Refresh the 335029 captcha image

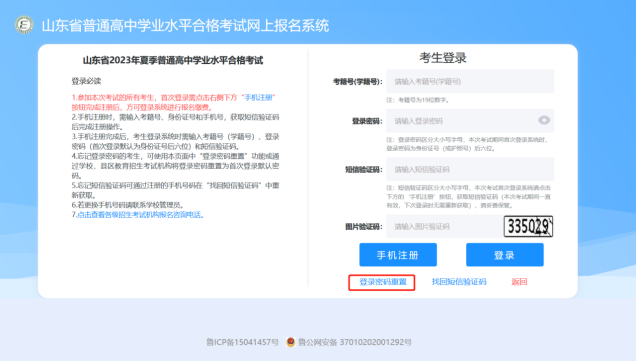point(528,226)
